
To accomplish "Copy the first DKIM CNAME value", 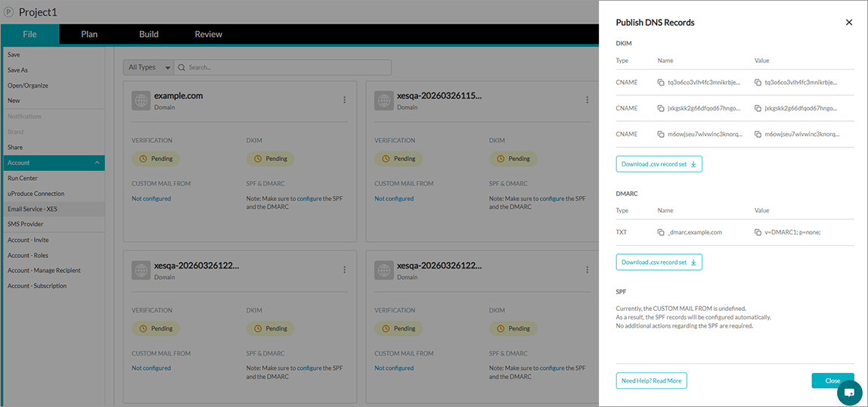I will [758, 82].
